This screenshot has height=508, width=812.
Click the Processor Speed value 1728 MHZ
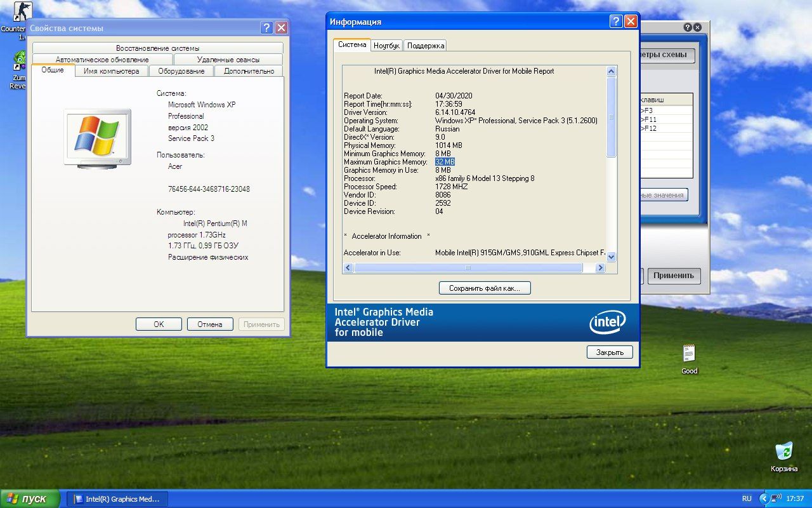point(451,187)
